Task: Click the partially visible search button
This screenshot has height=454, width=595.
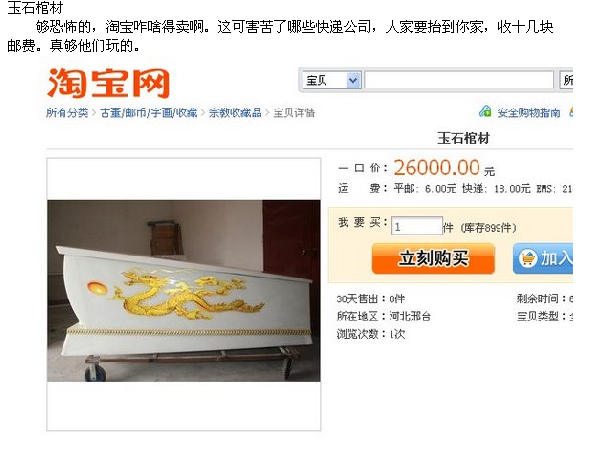Action: 567,80
